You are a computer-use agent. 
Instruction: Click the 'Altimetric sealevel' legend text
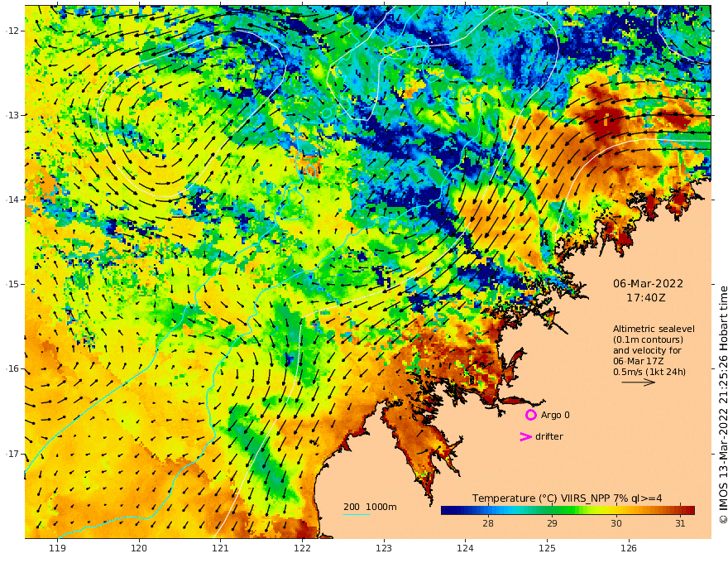click(x=654, y=329)
